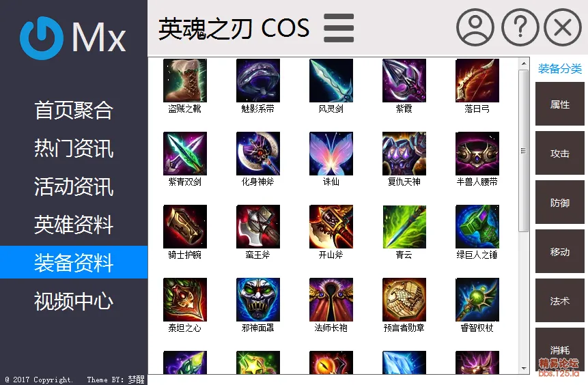Choose the 睿智权杖 staff icon
Viewport: 588px width, 385px height.
point(477,300)
